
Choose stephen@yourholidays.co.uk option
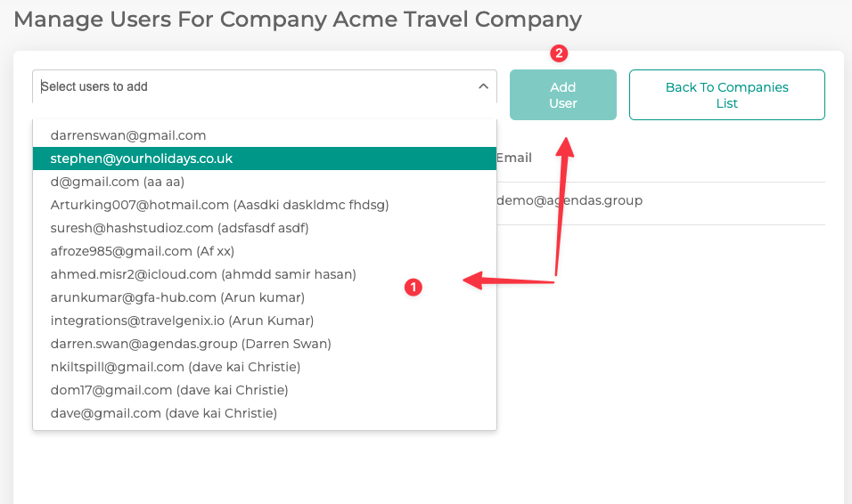[x=141, y=159]
